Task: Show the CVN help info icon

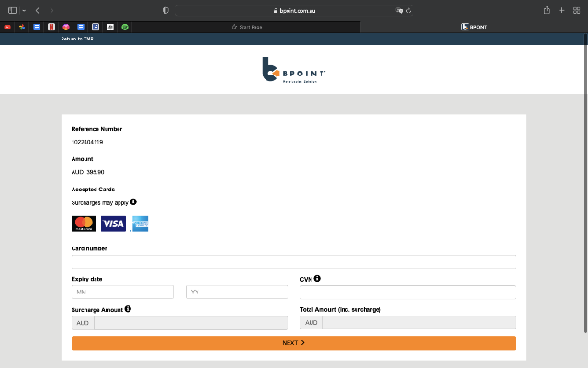Action: (317, 278)
